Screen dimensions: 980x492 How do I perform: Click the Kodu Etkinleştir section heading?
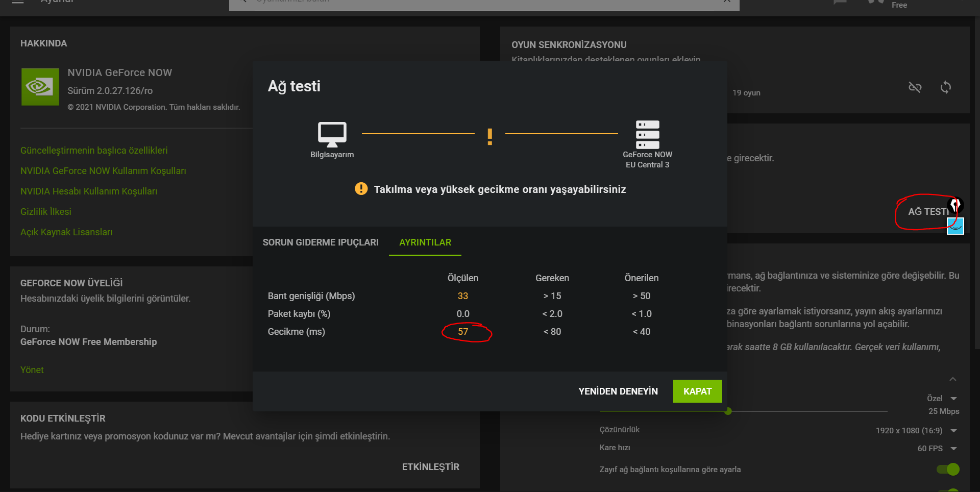point(63,418)
